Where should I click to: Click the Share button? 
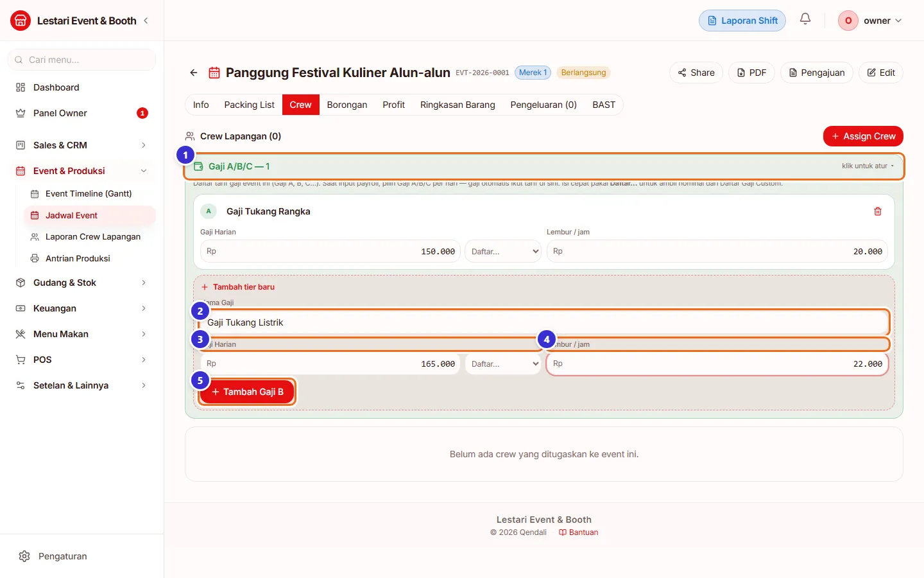[696, 73]
